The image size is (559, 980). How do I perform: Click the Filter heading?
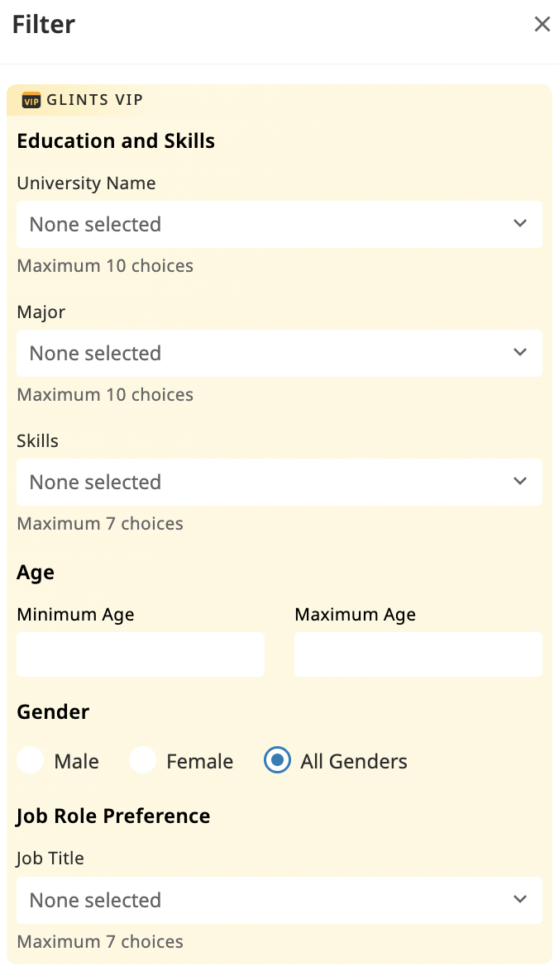[43, 24]
